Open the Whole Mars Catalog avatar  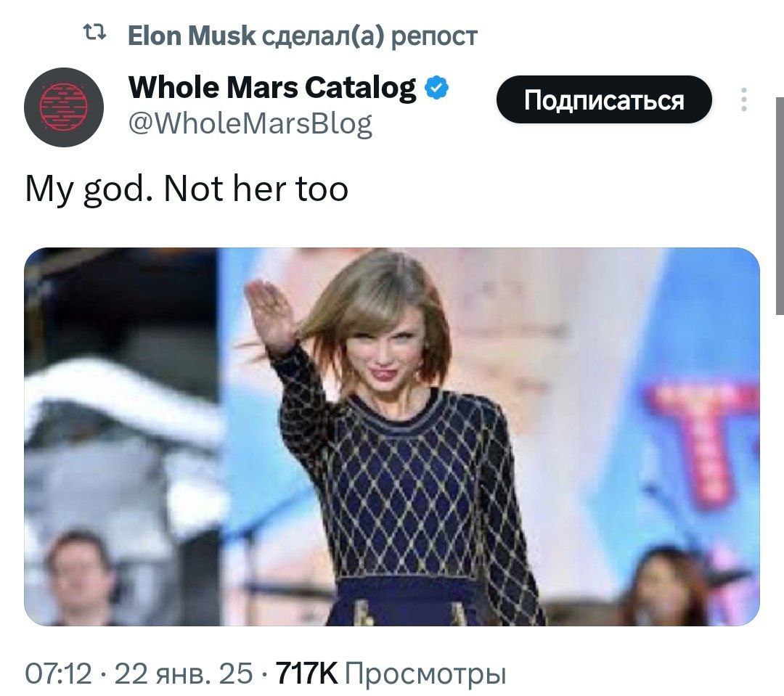point(64,107)
